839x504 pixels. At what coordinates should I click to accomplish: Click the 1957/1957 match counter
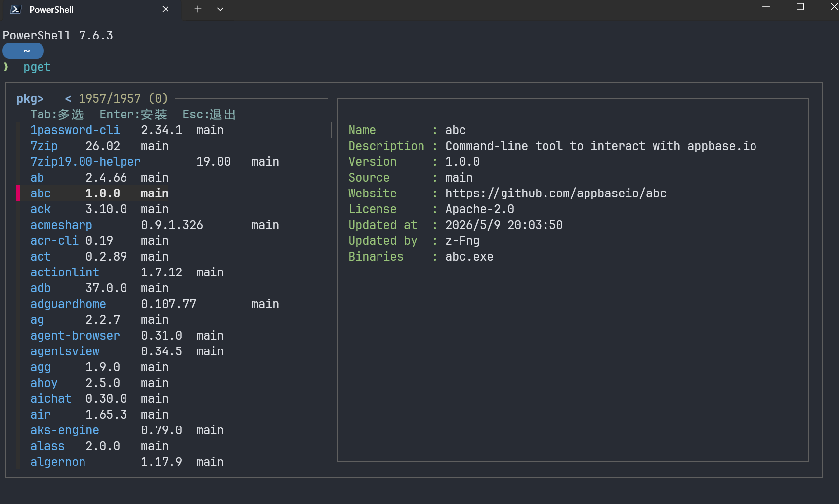coord(110,99)
